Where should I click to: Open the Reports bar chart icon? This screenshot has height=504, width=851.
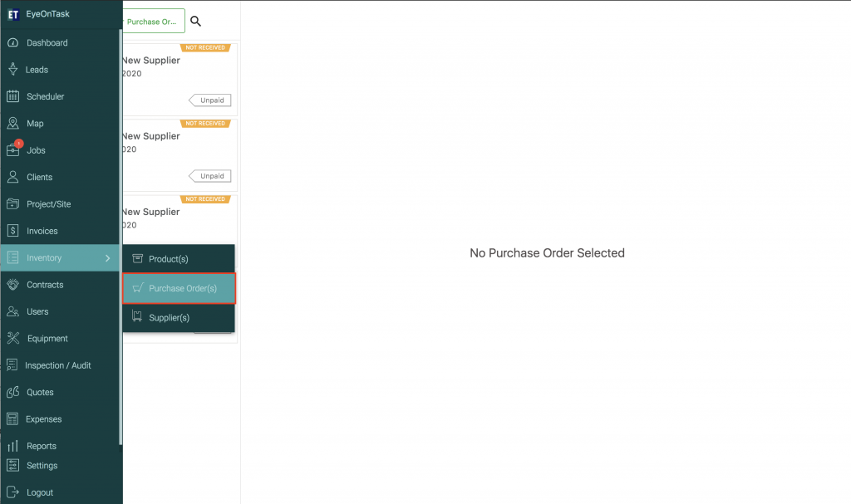[13, 446]
